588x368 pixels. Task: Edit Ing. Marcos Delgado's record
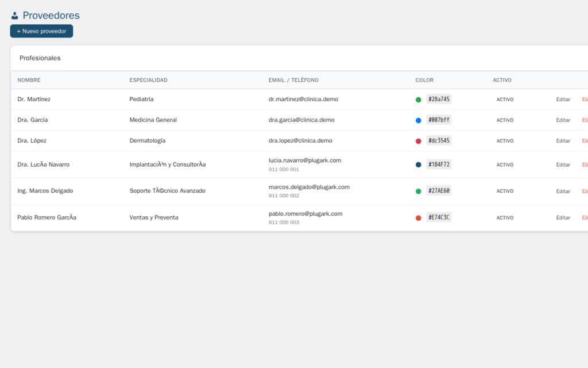pyautogui.click(x=563, y=191)
